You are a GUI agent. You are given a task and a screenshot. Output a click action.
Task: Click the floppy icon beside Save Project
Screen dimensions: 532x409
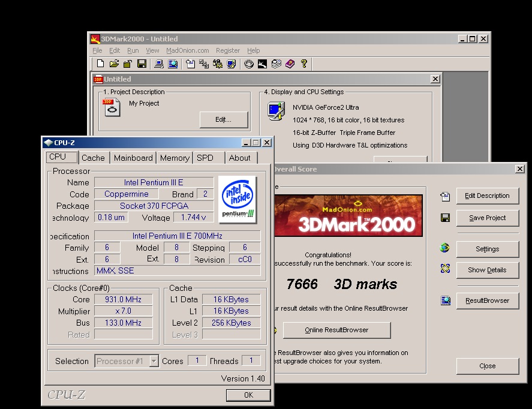tap(445, 218)
